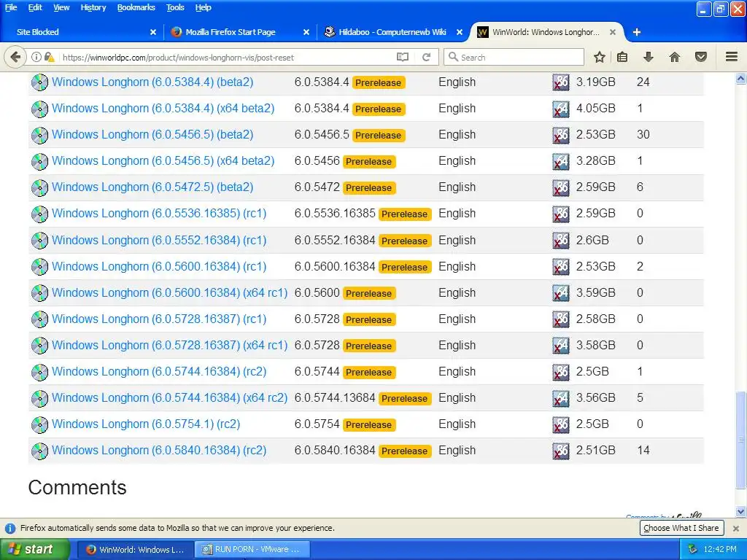747x560 pixels.
Task: Close the Hildaboo Computernewb Wiki tab
Action: (460, 32)
